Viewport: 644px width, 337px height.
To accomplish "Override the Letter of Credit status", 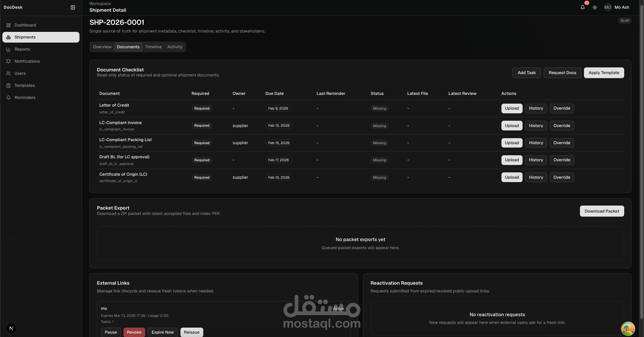I will (x=562, y=108).
